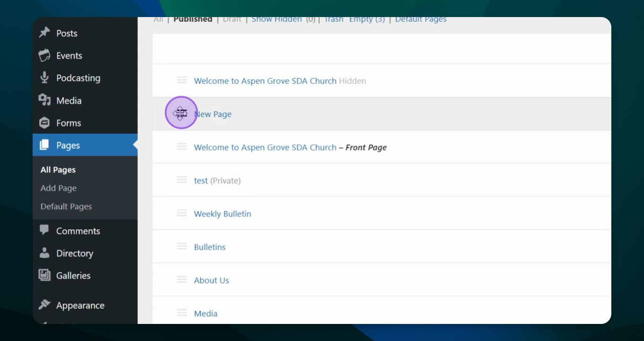Select the Appearance paintbrush icon
This screenshot has height=341, width=644.
point(45,305)
